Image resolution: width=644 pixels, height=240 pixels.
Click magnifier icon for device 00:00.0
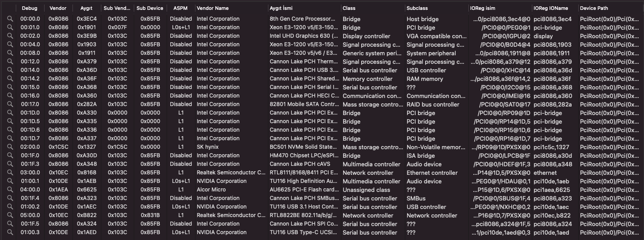pos(10,19)
